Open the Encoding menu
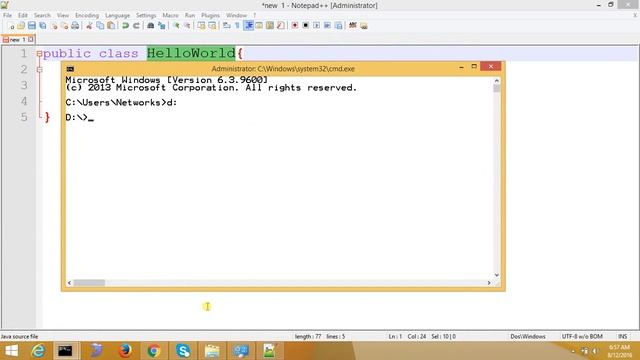This screenshot has height=360, width=640. pyautogui.click(x=87, y=15)
